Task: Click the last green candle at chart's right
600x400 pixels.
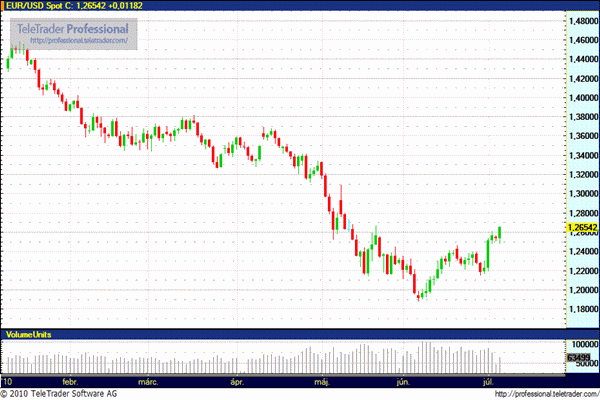Action: pyautogui.click(x=499, y=231)
